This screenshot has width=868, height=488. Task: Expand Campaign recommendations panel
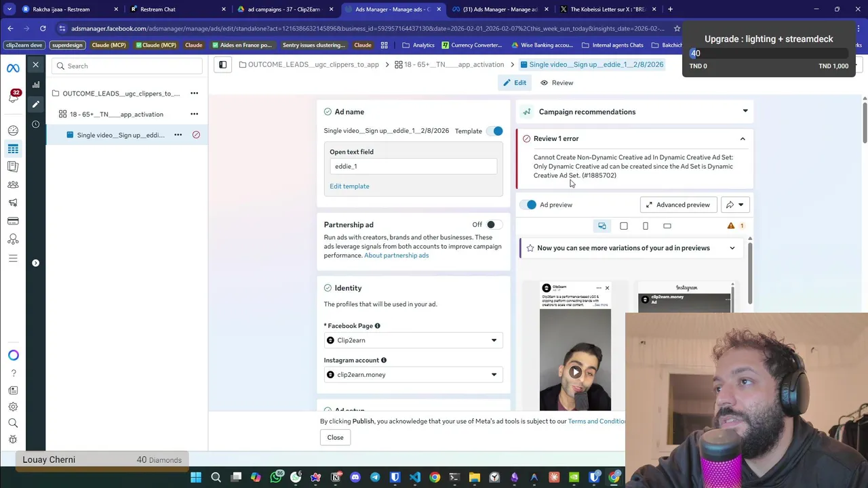click(745, 112)
